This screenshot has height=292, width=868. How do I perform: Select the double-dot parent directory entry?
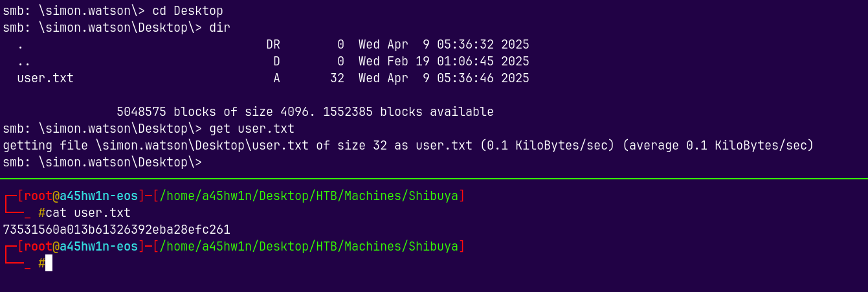(24, 62)
